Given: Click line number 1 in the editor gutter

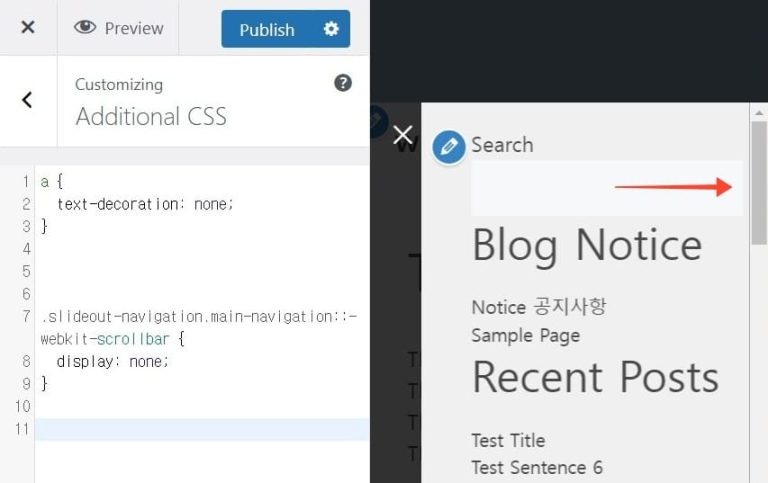Looking at the screenshot, I should (x=25, y=181).
